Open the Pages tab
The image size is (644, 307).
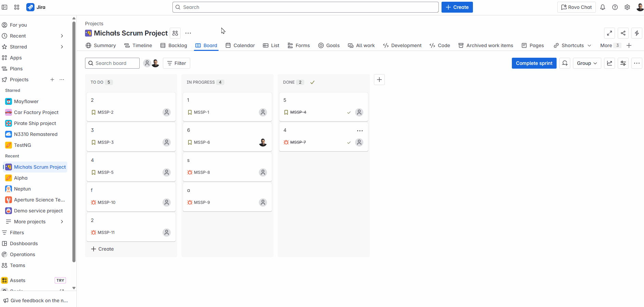(x=533, y=45)
